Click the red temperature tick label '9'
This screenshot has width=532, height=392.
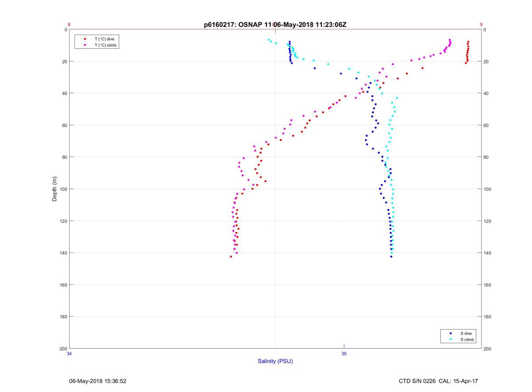click(481, 25)
